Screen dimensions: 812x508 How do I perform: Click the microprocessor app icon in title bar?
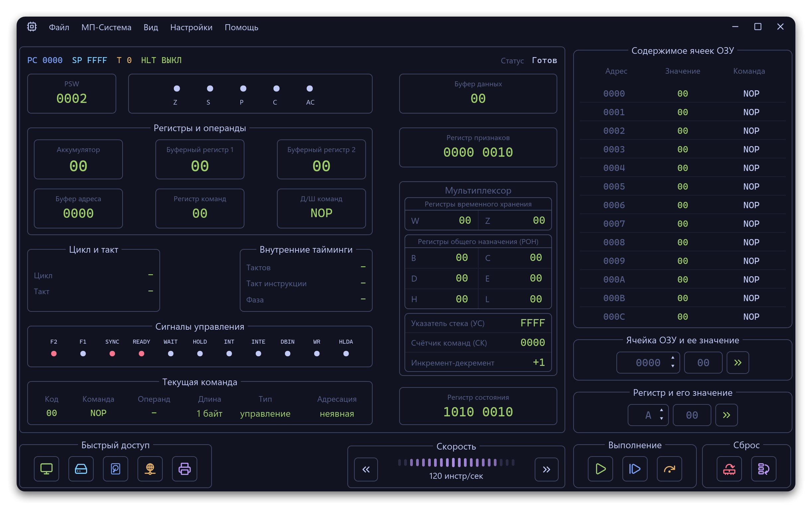click(x=32, y=27)
